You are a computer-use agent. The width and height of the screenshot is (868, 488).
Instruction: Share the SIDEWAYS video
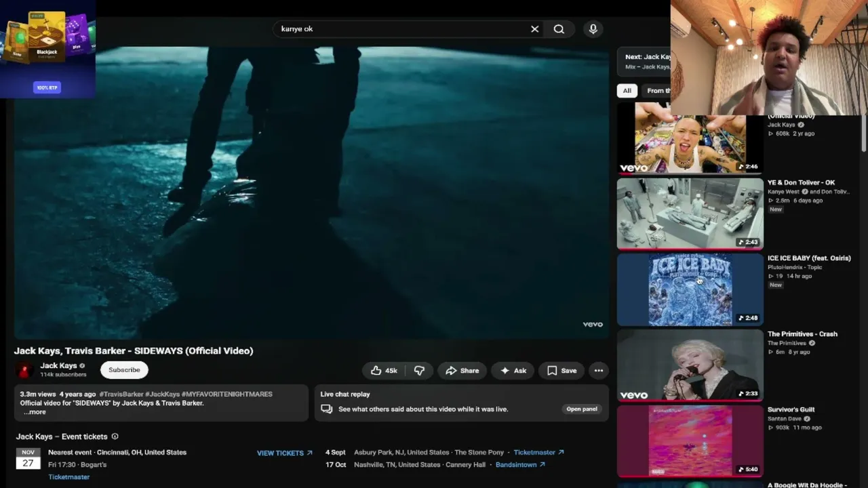(462, 371)
